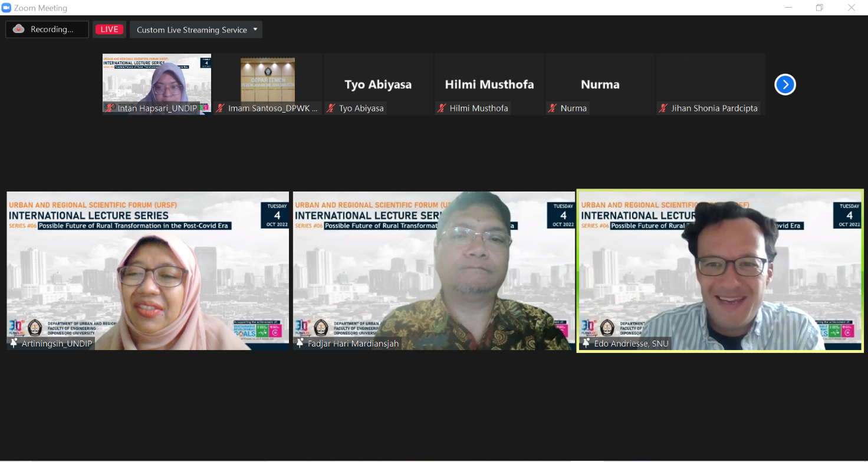Click Tyo Abiyasa's muted mic icon
The image size is (868, 462).
(x=331, y=108)
